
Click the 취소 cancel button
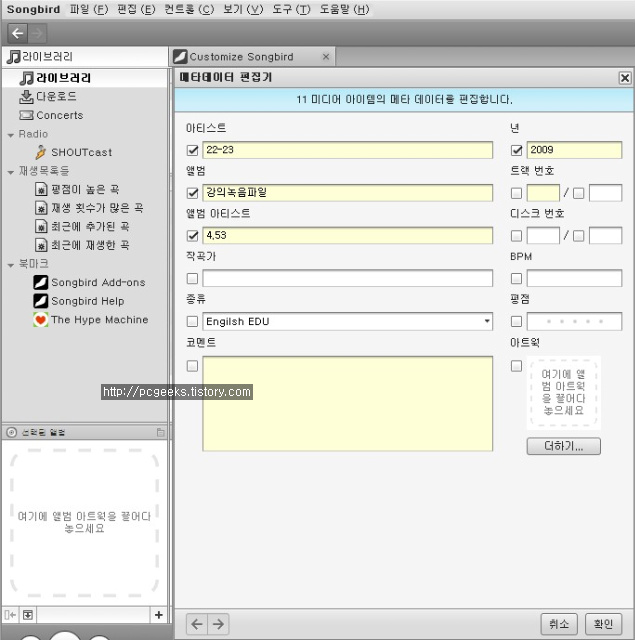click(x=559, y=624)
